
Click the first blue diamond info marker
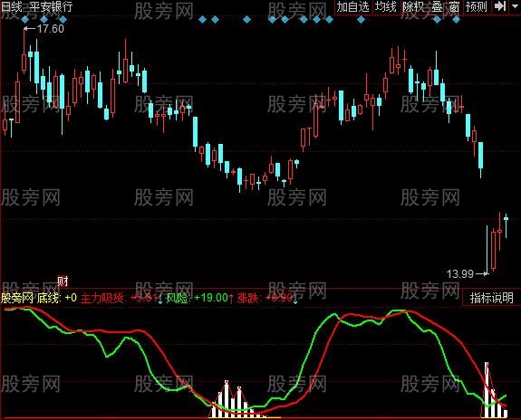[x=25, y=20]
